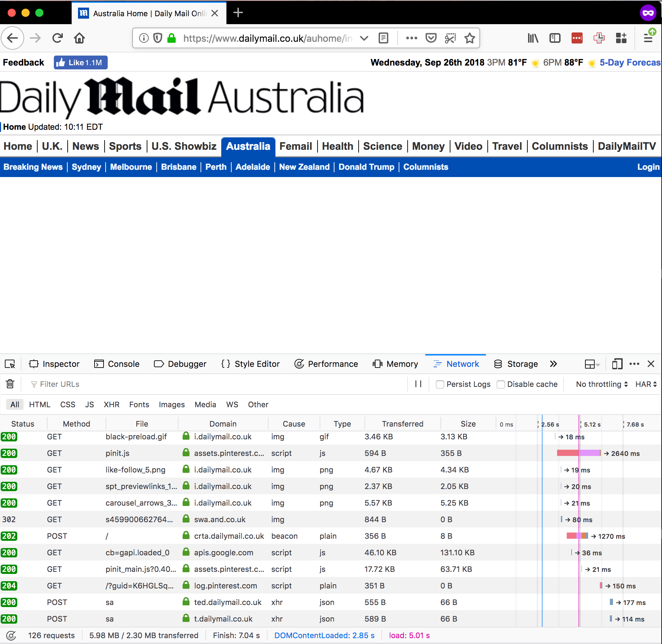Switch to the Console tab
The width and height of the screenshot is (662, 644).
[x=117, y=364]
